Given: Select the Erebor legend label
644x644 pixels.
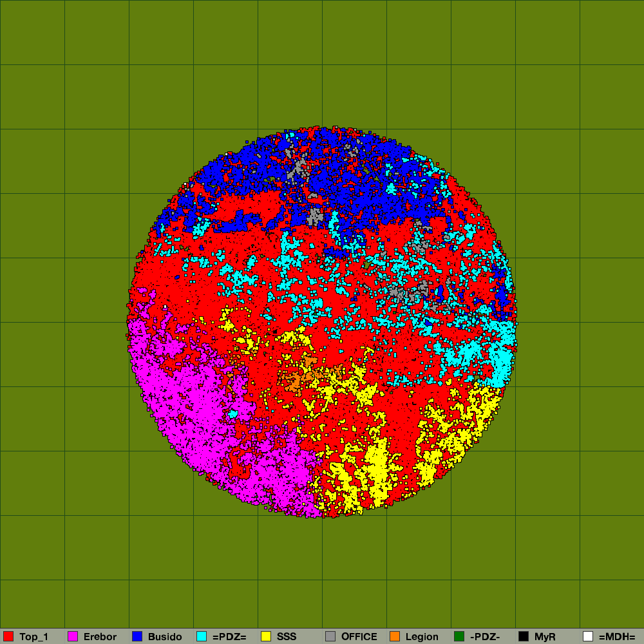Looking at the screenshot, I should [x=100, y=637].
